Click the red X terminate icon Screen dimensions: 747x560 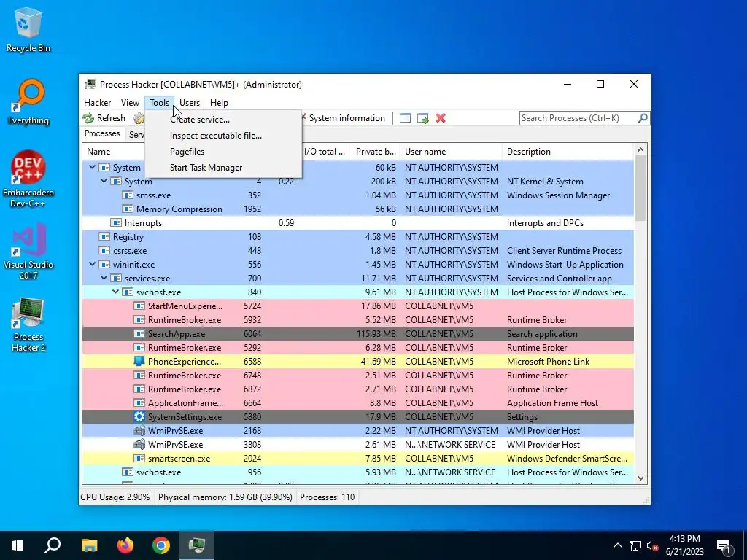tap(441, 118)
